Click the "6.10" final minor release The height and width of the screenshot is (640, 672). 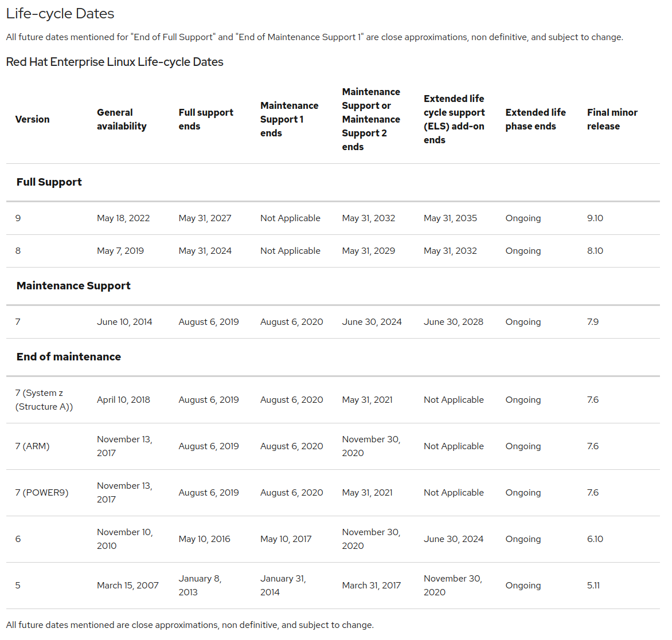(x=595, y=539)
